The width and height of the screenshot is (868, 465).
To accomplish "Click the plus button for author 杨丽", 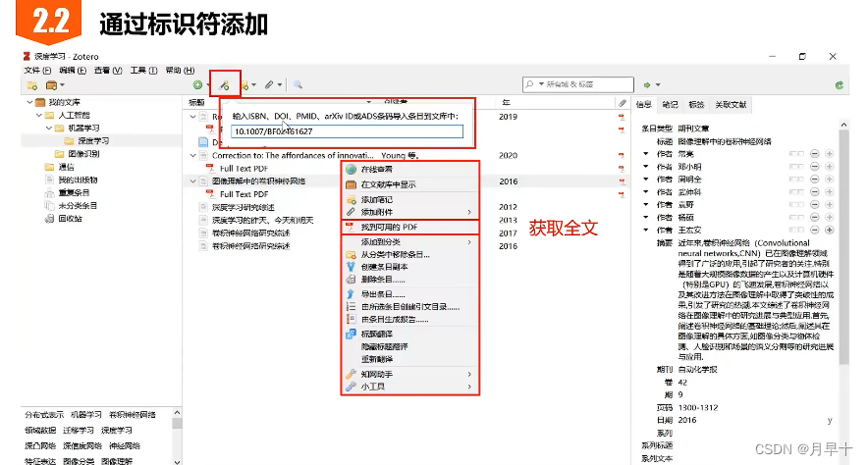I will coord(830,218).
